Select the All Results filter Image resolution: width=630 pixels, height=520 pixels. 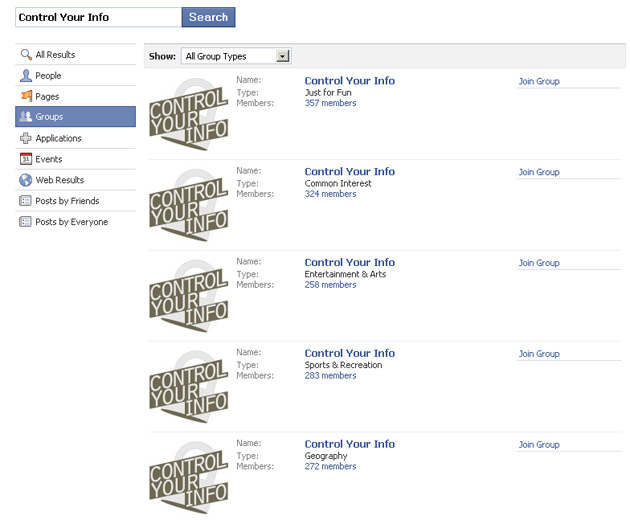click(x=76, y=54)
